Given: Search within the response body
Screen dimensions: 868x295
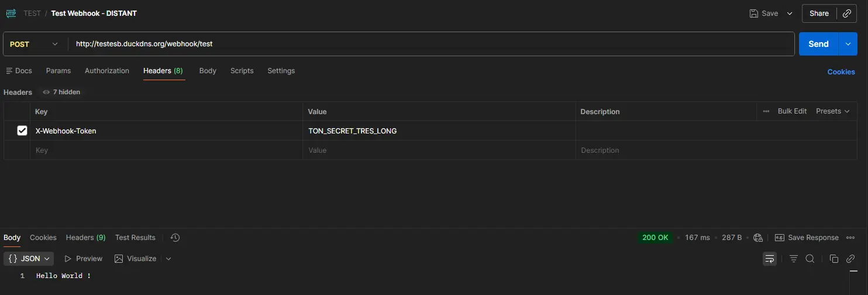Looking at the screenshot, I should (810, 259).
